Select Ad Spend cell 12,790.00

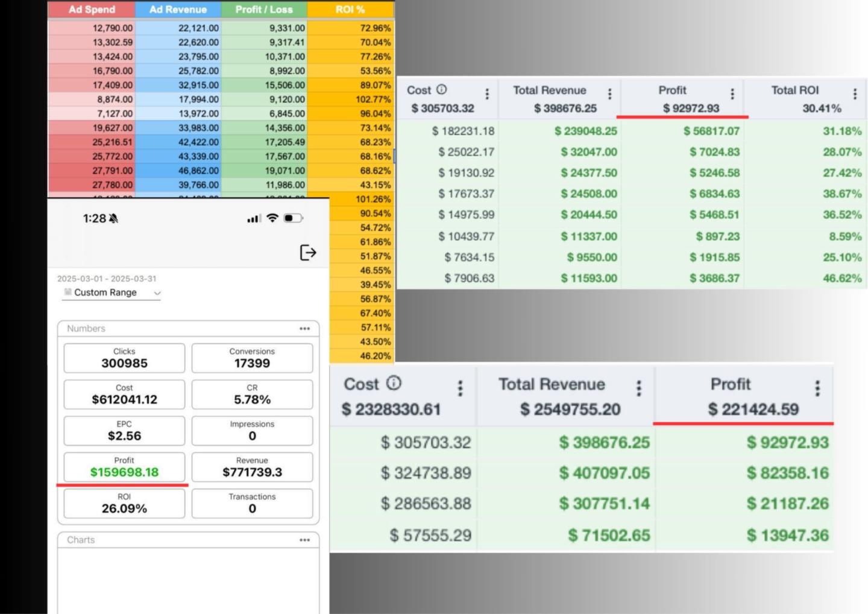(x=92, y=28)
